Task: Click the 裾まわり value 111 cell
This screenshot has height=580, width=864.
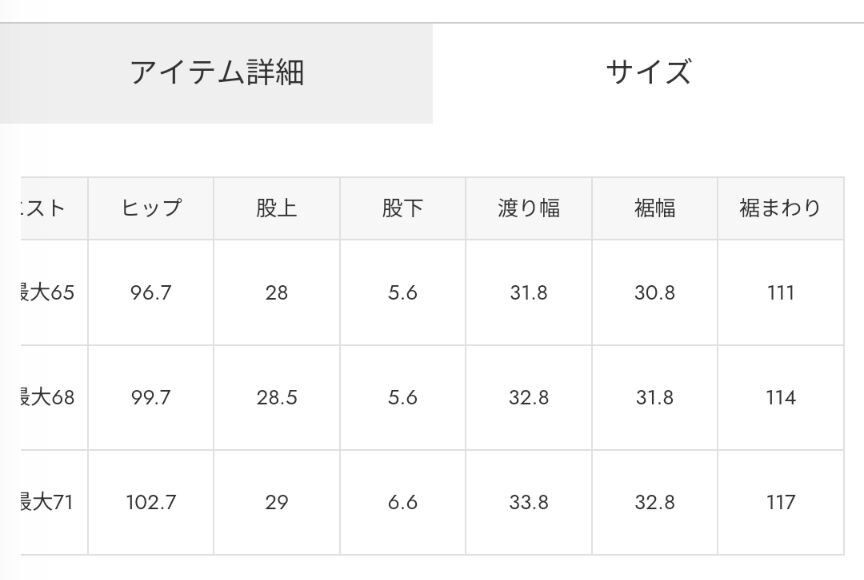Action: pyautogui.click(x=780, y=293)
